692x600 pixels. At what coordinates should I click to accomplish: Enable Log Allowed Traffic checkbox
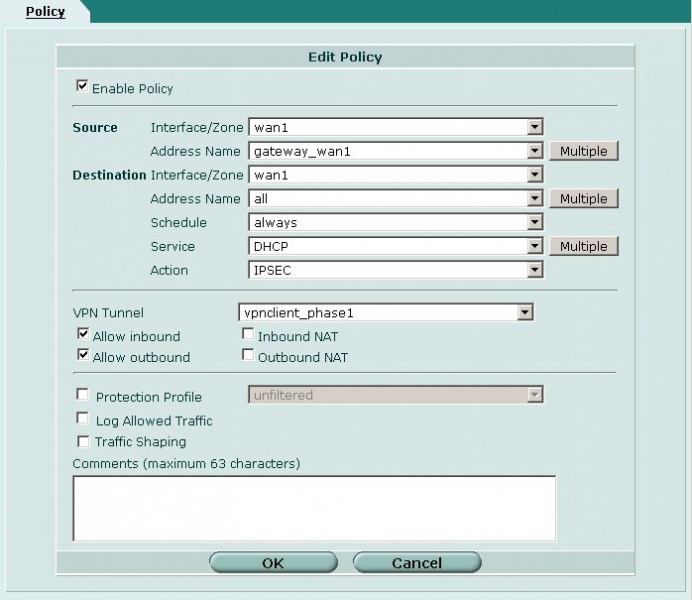pos(83,418)
